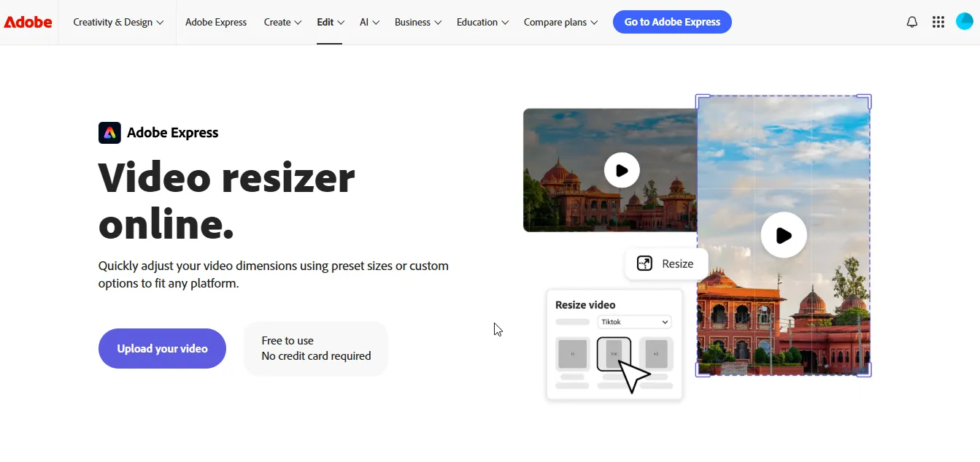The height and width of the screenshot is (462, 980).
Task: Click Go to Adobe Express button
Action: pos(672,22)
